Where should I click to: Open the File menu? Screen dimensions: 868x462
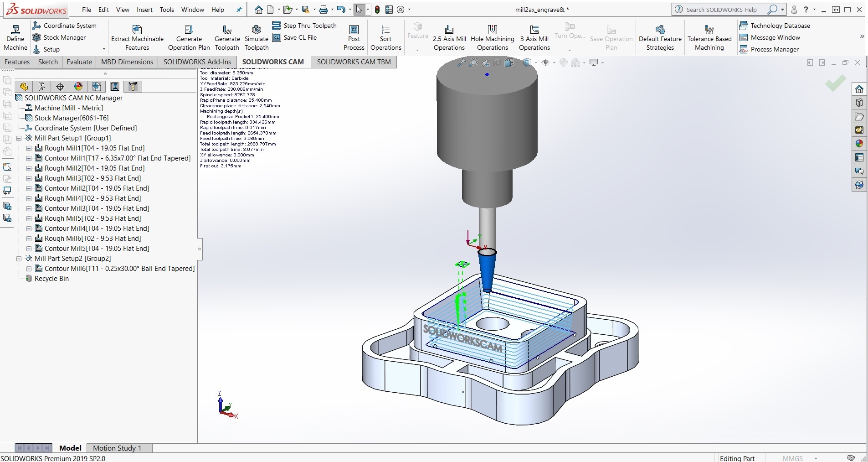(x=87, y=10)
